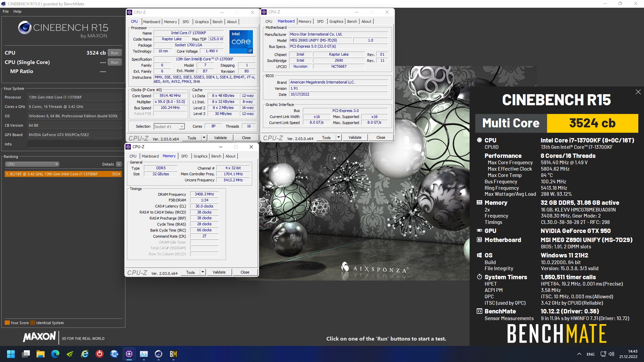Image resolution: width=644 pixels, height=362 pixels.
Task: Click Tools in the Memory window
Action: pos(191,272)
